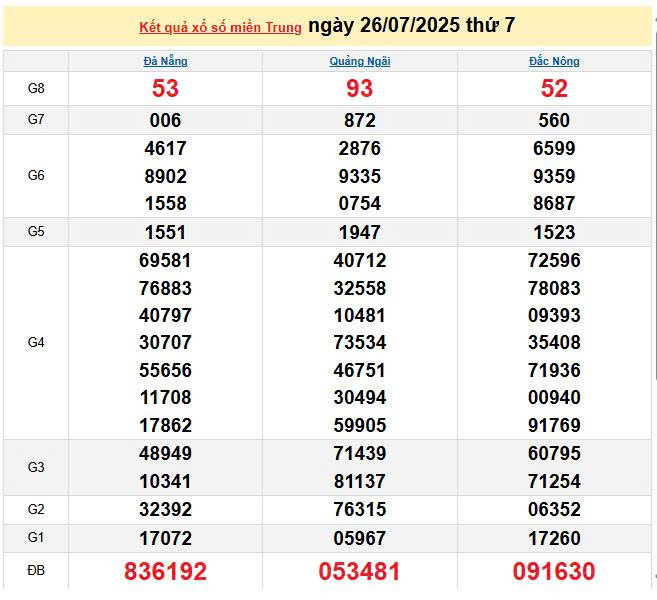Screen dimensions: 657x600
Task: Click the G4 result 00940
Action: (554, 397)
